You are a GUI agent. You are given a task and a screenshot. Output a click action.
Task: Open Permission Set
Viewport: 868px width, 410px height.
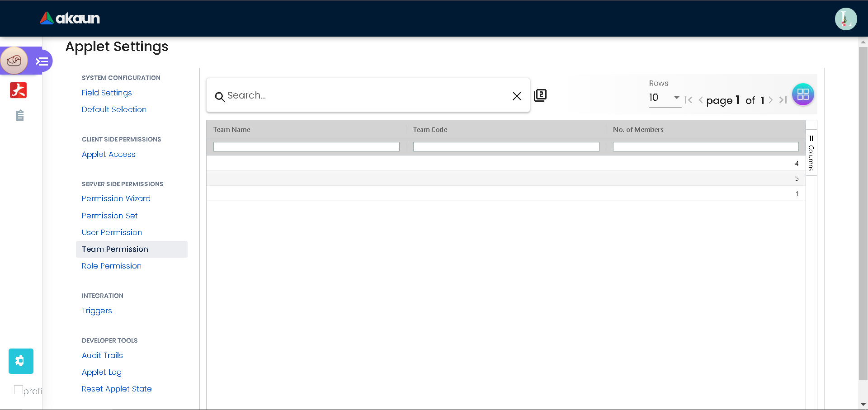pos(110,216)
